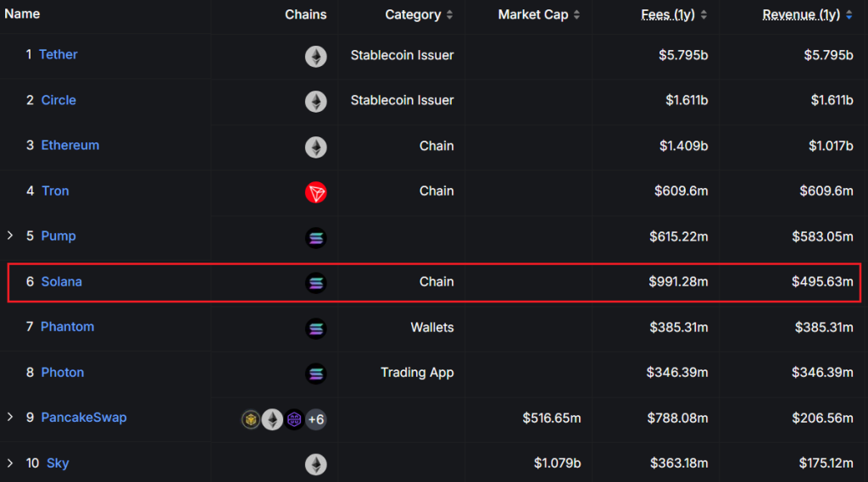Image resolution: width=868 pixels, height=482 pixels.
Task: Click the Solana chain icon in Pump row
Action: point(315,238)
